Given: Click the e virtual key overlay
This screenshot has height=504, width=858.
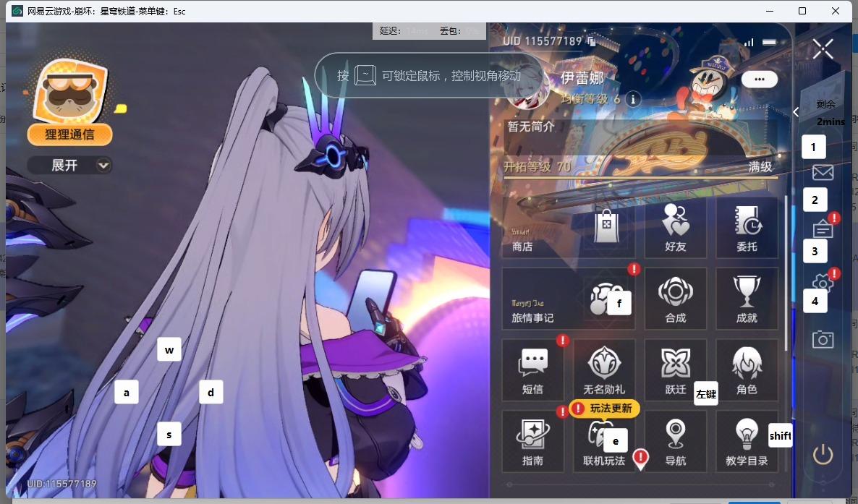Looking at the screenshot, I should (x=616, y=441).
